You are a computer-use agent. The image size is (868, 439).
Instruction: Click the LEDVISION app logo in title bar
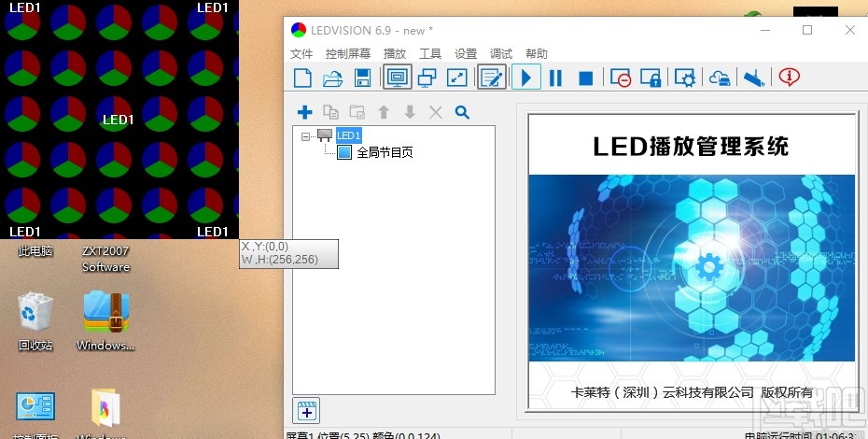click(299, 30)
